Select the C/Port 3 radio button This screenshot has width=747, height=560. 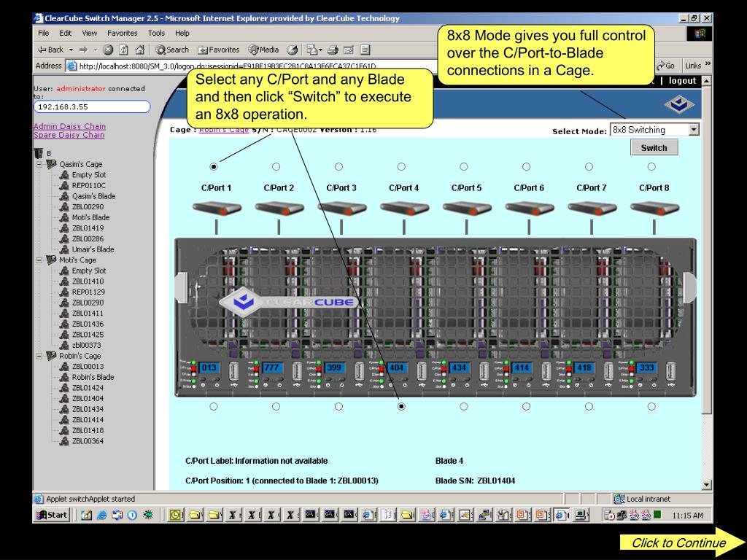(x=338, y=167)
